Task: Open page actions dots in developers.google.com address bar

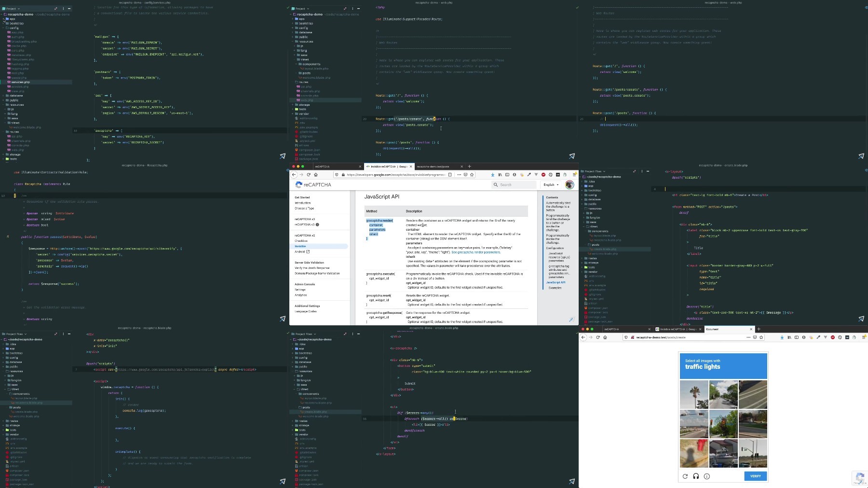Action: tap(459, 175)
